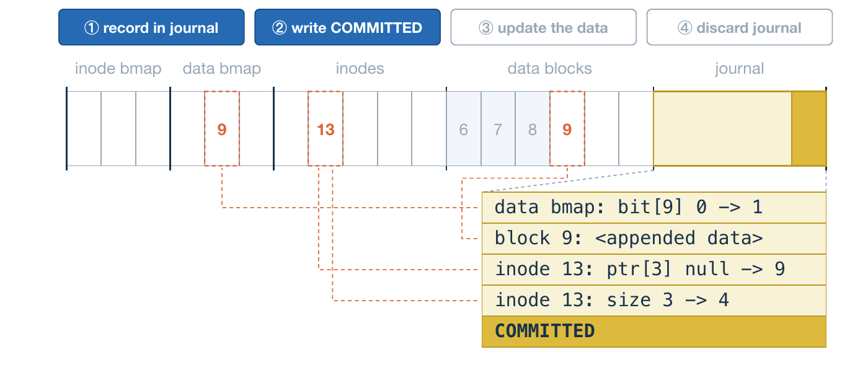
Task: Go to step 3 update the data
Action: 543,27
